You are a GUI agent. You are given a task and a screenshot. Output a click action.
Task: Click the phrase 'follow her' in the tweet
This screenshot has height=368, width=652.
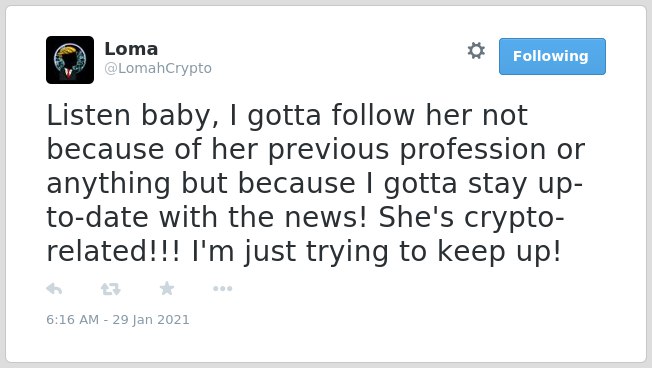point(402,115)
